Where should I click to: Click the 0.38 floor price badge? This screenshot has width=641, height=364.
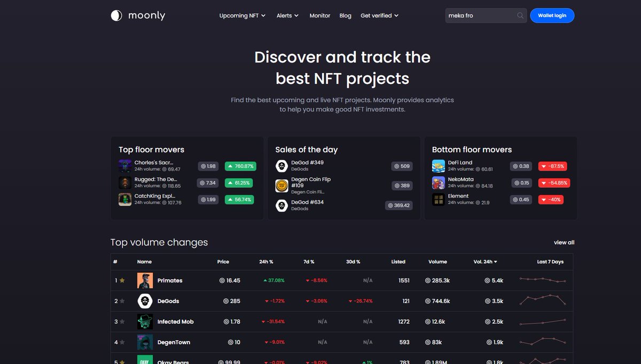tap(521, 166)
